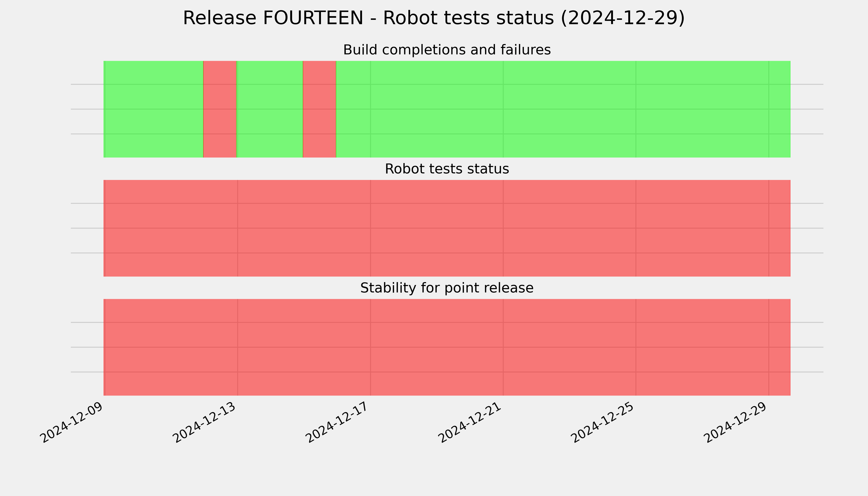Click the 2024-12-25 x-axis date label
The width and height of the screenshot is (868, 496).
603,422
